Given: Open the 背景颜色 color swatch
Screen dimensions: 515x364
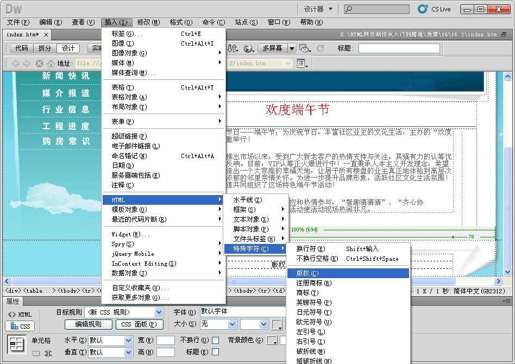Looking at the screenshot, I should pos(272,340).
